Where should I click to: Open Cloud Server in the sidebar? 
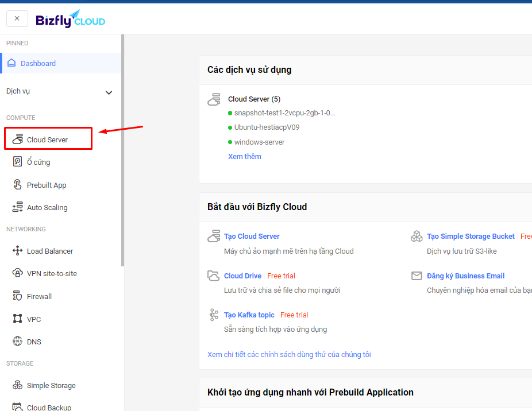[48, 138]
